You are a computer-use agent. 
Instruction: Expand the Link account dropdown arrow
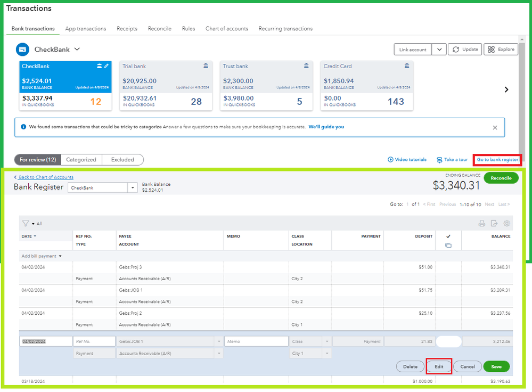tap(439, 50)
